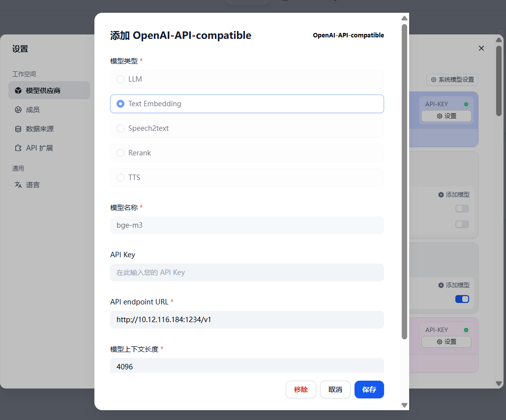Screen dimensions: 506x420
Task: Click the 模型类型 label
Action: pyautogui.click(x=124, y=60)
